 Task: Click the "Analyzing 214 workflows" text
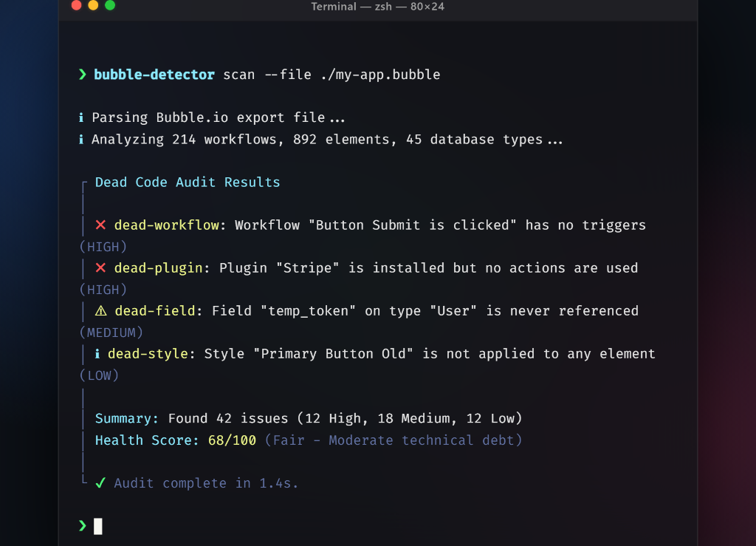click(184, 140)
